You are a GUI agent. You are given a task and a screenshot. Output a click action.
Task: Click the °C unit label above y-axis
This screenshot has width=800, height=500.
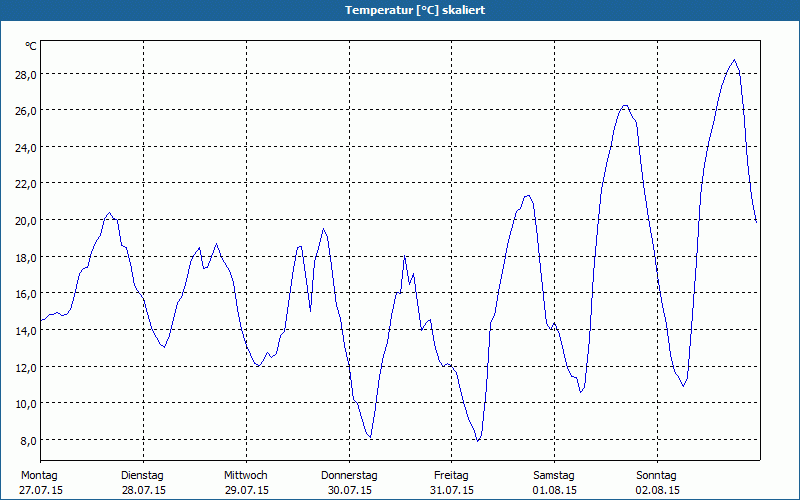pyautogui.click(x=31, y=46)
